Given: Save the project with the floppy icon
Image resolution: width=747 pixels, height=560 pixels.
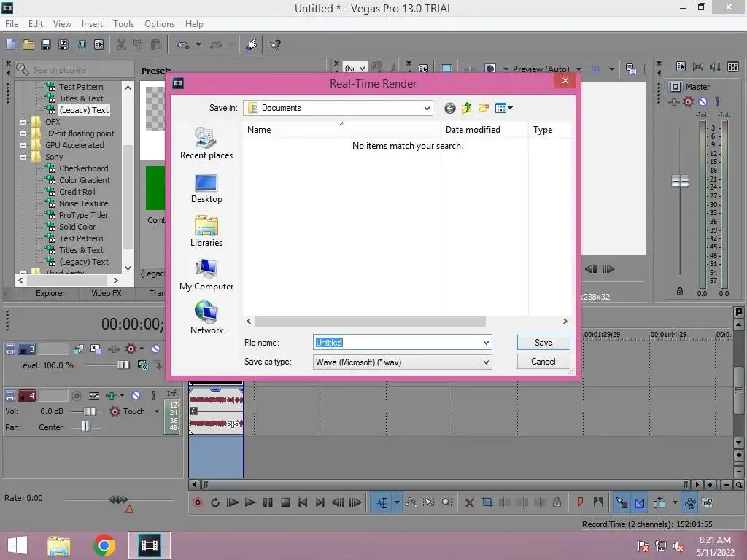Looking at the screenshot, I should (x=46, y=44).
